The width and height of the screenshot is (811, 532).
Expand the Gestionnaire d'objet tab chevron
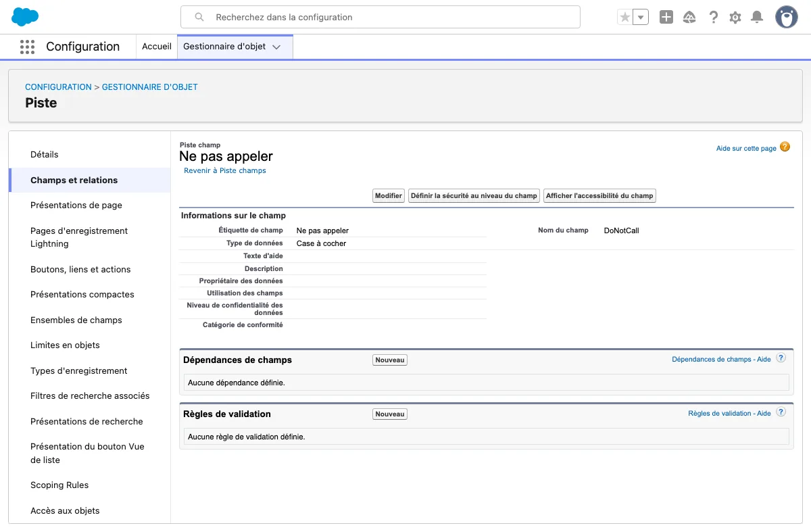pos(276,47)
